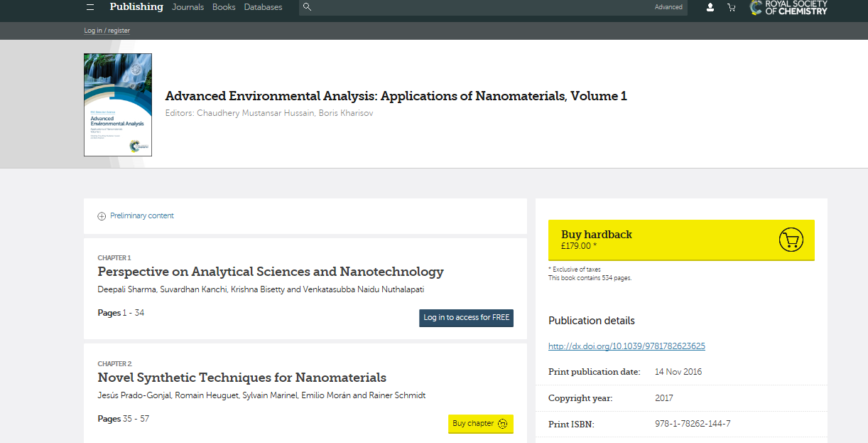Image resolution: width=868 pixels, height=443 pixels.
Task: Click the Exclusive of taxes note
Action: 575,269
